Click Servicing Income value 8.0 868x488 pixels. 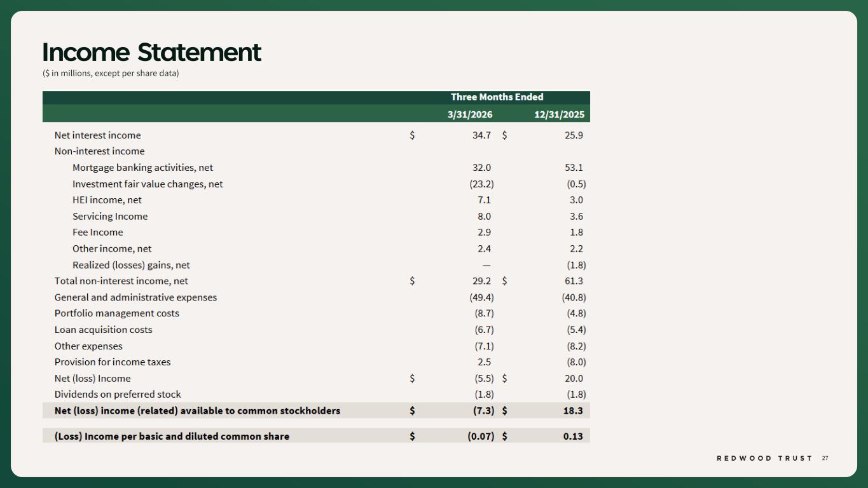(x=484, y=217)
